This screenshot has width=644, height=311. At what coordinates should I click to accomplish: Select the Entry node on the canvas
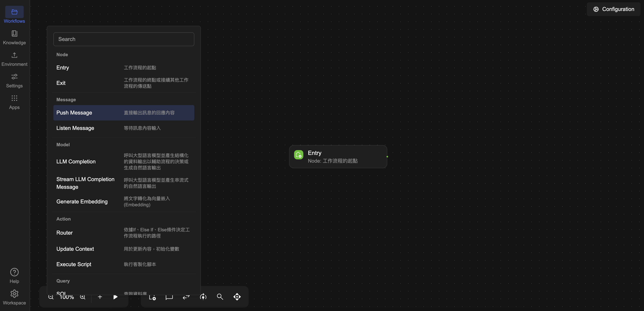(337, 156)
